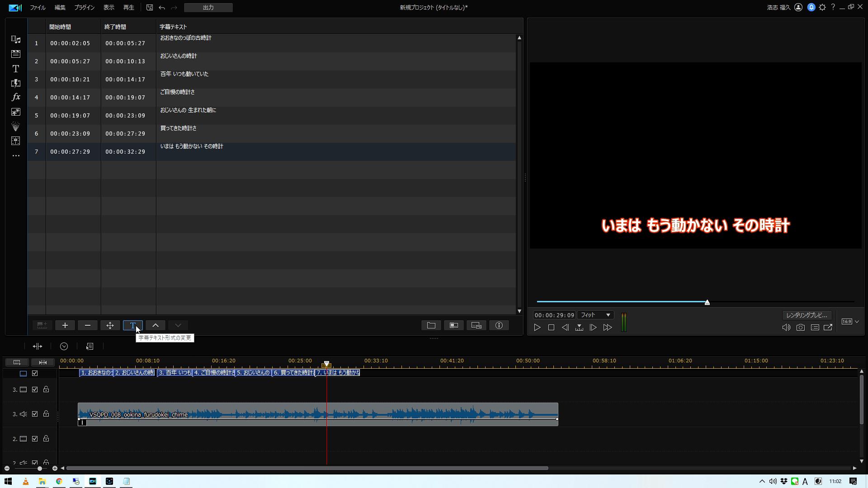Screen dimensions: 868x488
Task: Open the Title Room (T icon)
Action: click(16, 69)
